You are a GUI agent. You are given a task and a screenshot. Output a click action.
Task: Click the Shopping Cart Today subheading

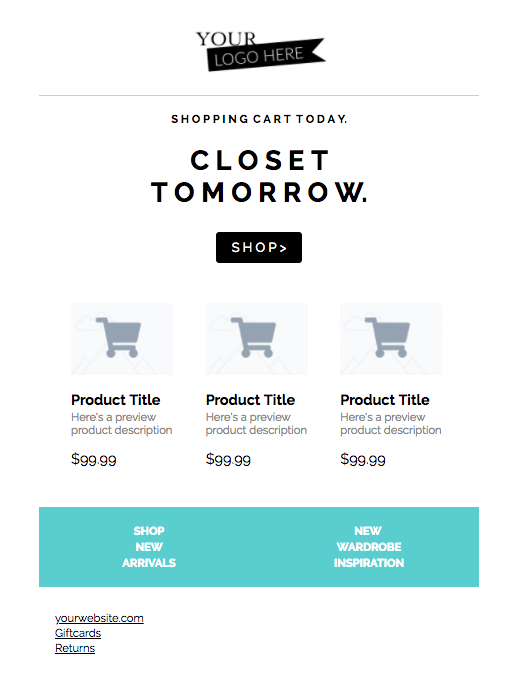259,119
